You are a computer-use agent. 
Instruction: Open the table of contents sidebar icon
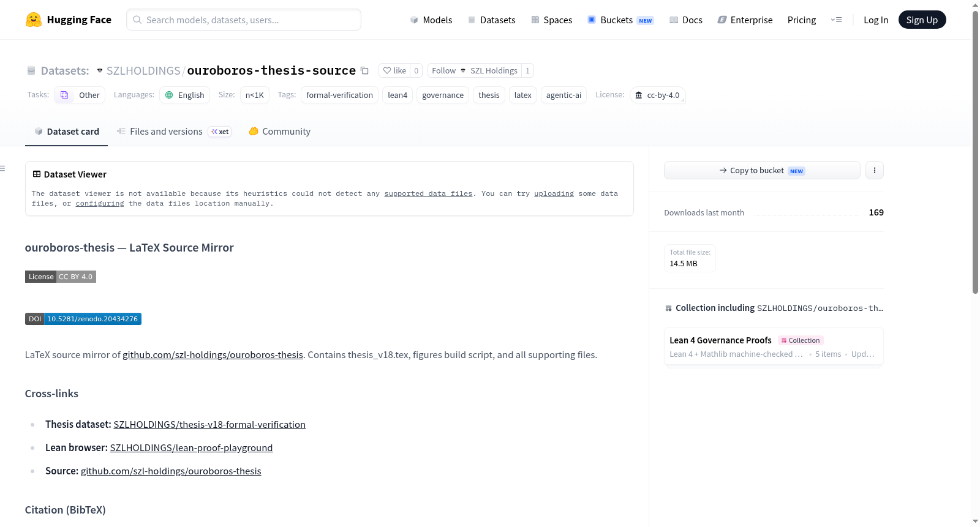point(3,168)
